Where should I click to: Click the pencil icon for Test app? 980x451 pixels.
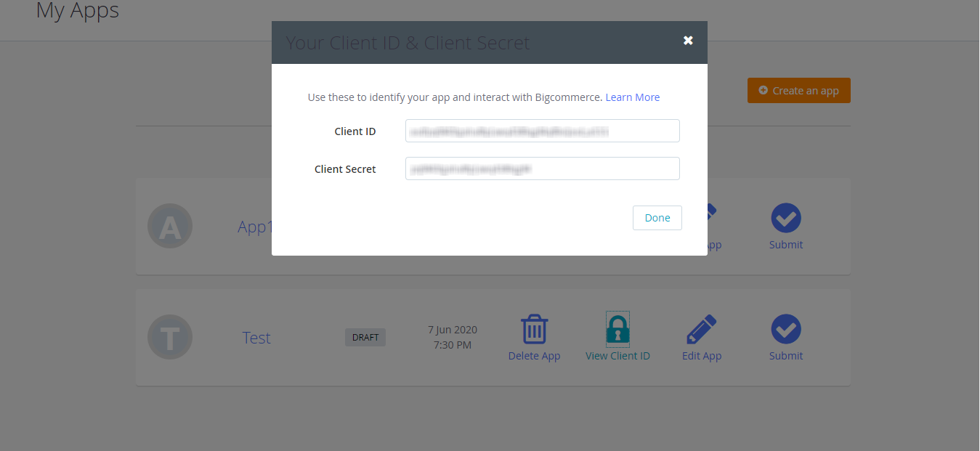coord(701,329)
